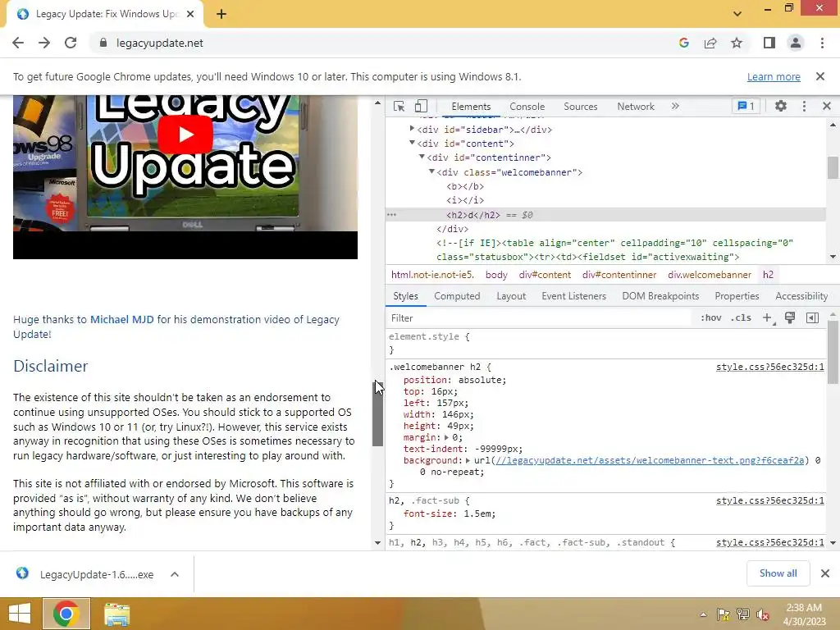Collapse the div id="content" node
Screen dimensions: 840x630
pyautogui.click(x=412, y=143)
